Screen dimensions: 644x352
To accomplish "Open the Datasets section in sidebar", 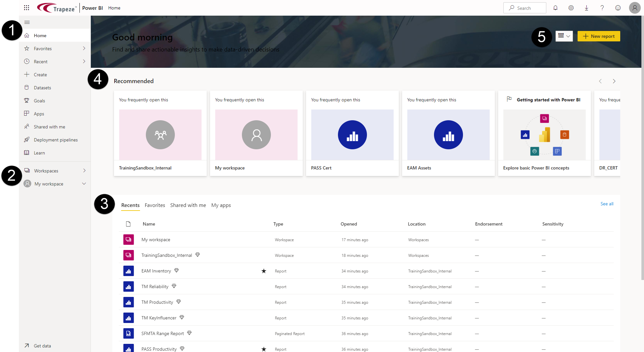I will click(x=42, y=87).
